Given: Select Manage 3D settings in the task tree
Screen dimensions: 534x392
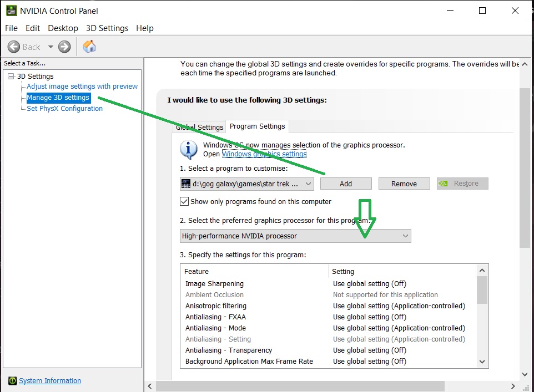Looking at the screenshot, I should [x=58, y=98].
